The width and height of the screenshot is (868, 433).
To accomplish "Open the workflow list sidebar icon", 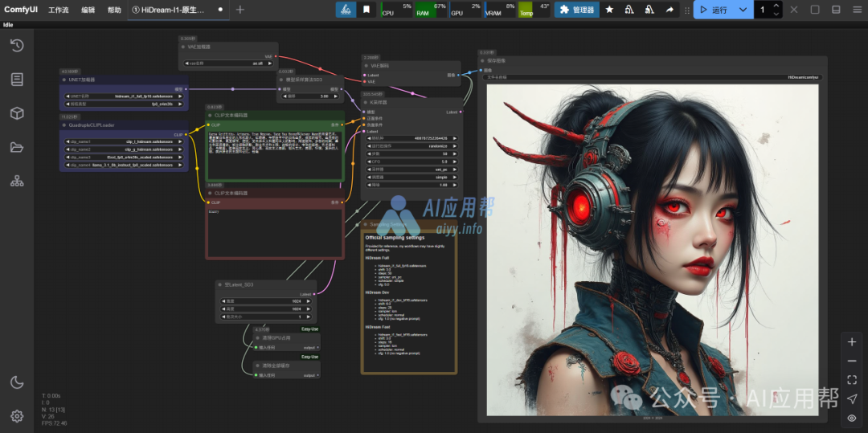I will pos(17,79).
